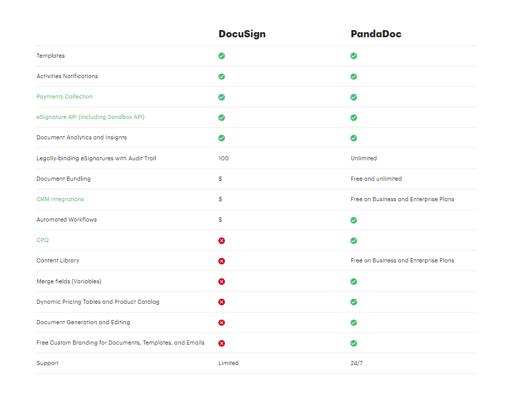Select the red X for Free Custom Branding under DocuSign
Image resolution: width=532 pixels, height=412 pixels.
click(221, 343)
